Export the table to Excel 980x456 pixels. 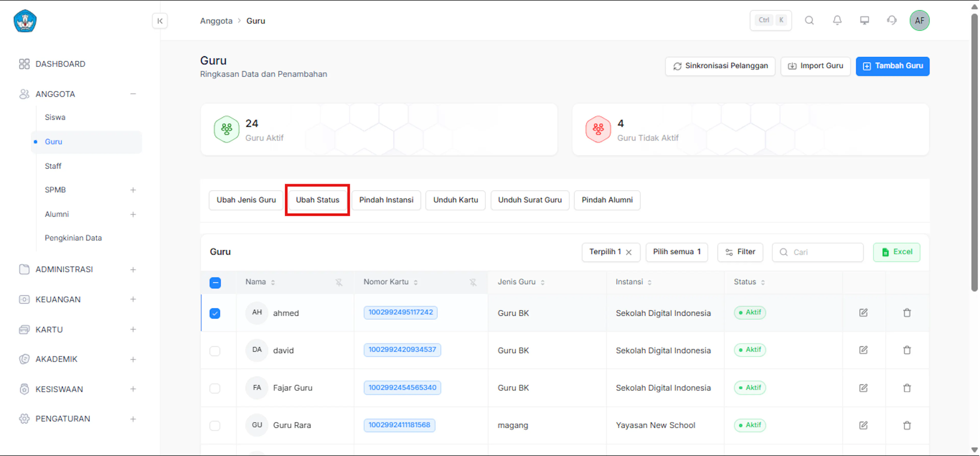896,252
